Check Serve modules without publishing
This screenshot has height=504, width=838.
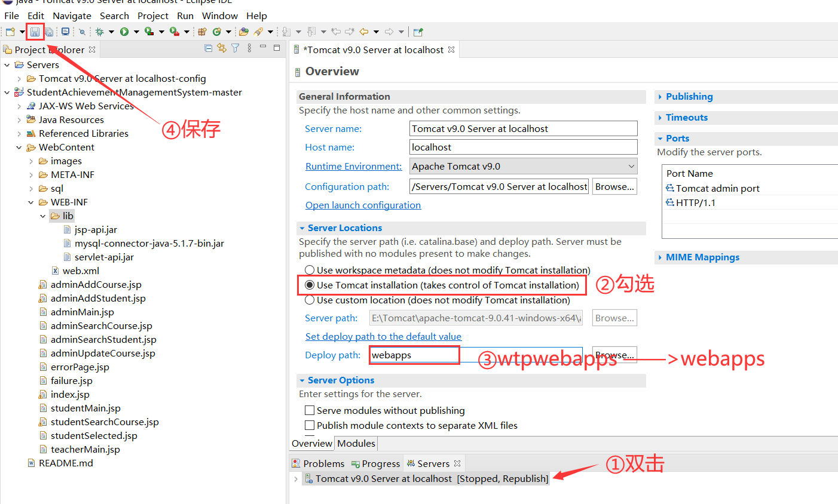310,410
